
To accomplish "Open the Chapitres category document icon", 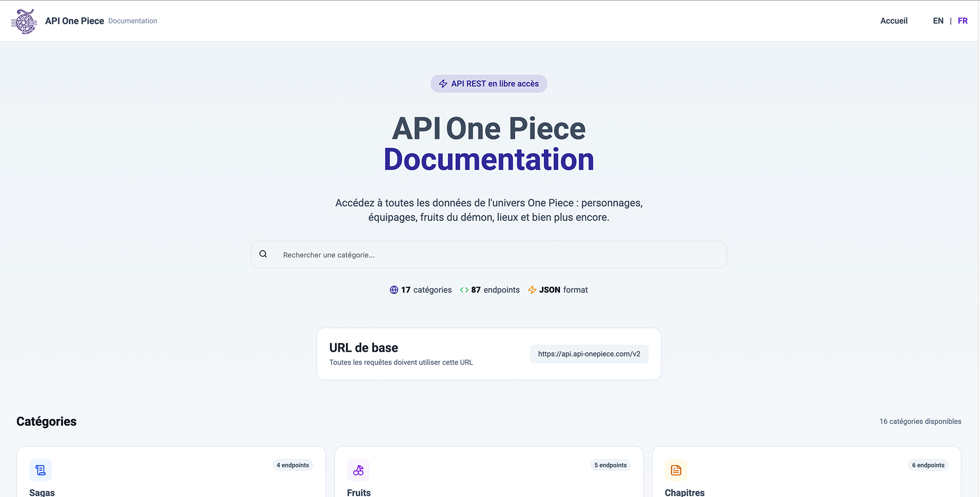I will (676, 470).
